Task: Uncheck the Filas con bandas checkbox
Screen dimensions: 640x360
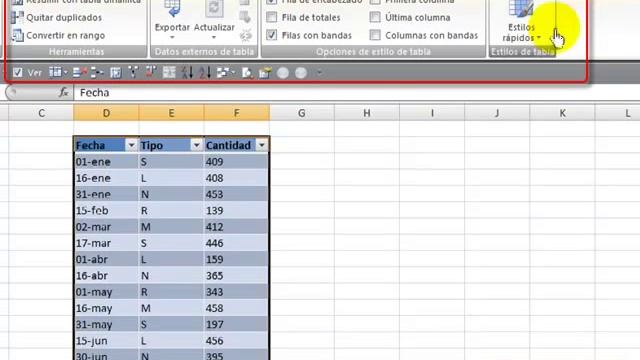Action: pyautogui.click(x=271, y=35)
